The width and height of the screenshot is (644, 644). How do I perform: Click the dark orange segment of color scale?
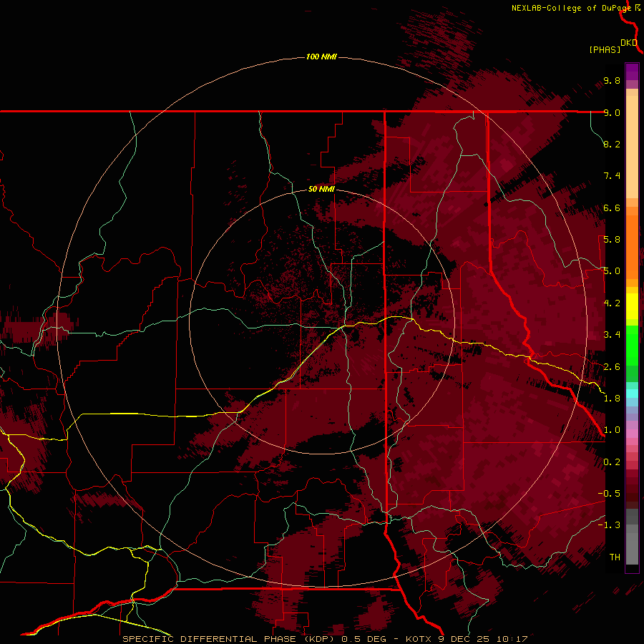pyautogui.click(x=632, y=247)
